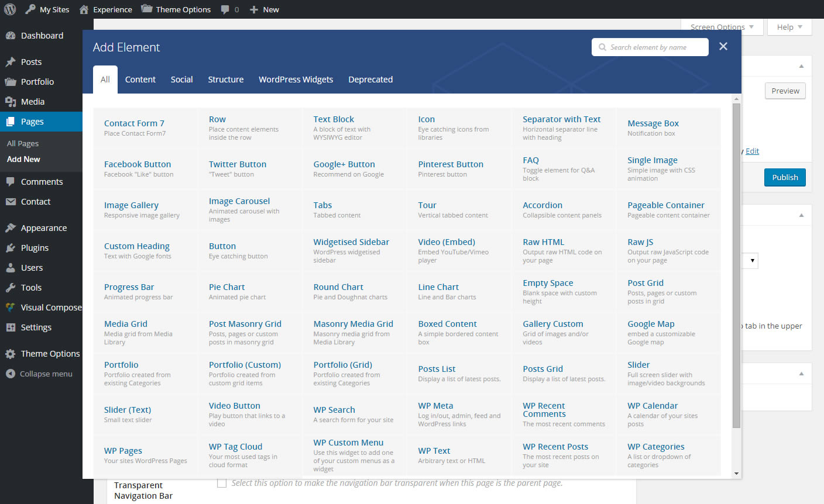Click the Comments bubble icon in sidebar

11,182
